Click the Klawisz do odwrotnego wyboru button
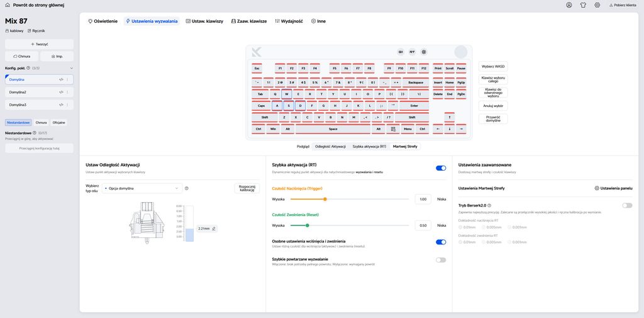 pyautogui.click(x=493, y=93)
